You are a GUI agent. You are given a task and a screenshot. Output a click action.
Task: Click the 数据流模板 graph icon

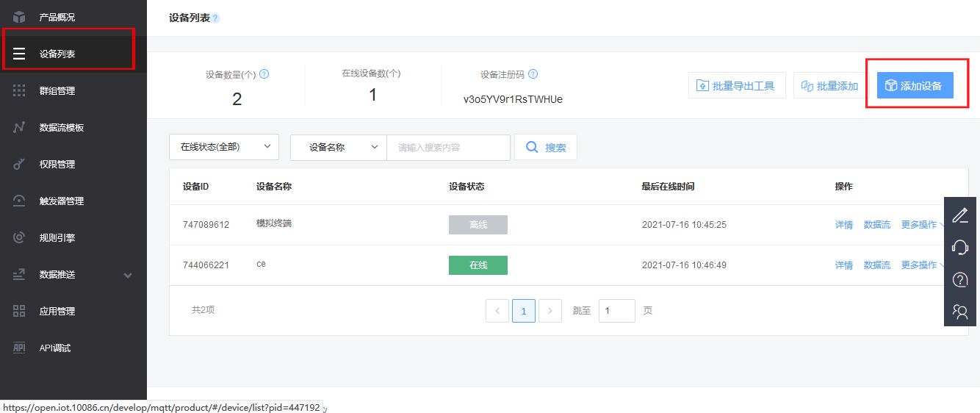(x=19, y=127)
